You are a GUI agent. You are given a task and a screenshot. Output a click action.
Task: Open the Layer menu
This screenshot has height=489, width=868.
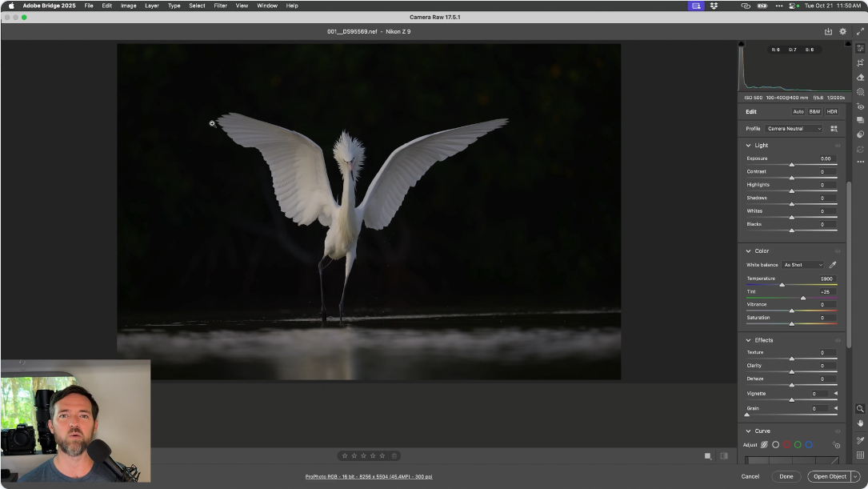click(x=151, y=6)
